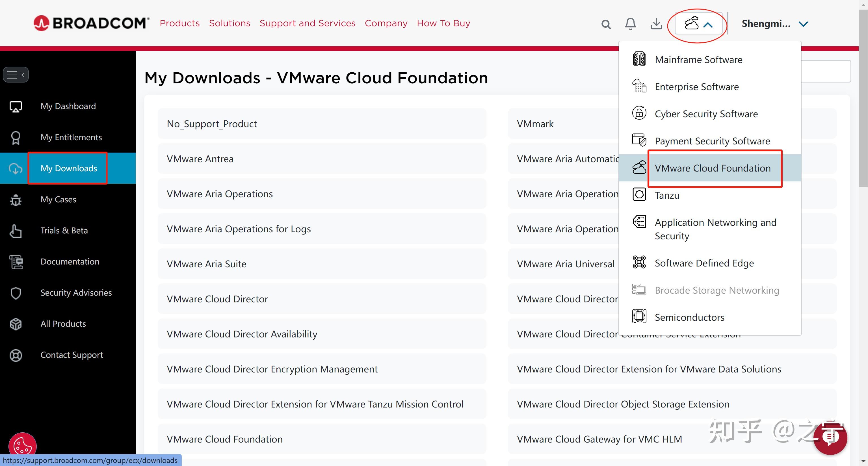The image size is (868, 466).
Task: Click the Broadcom logo
Action: (91, 23)
